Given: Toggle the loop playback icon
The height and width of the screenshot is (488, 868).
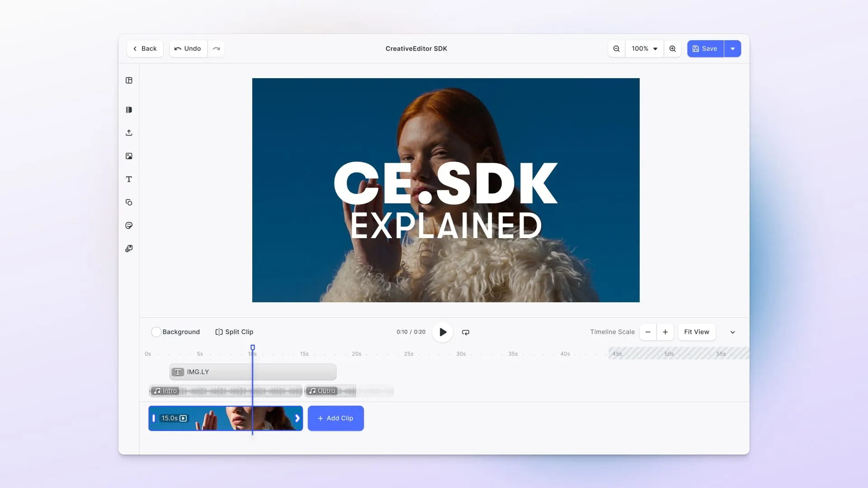Looking at the screenshot, I should 466,332.
